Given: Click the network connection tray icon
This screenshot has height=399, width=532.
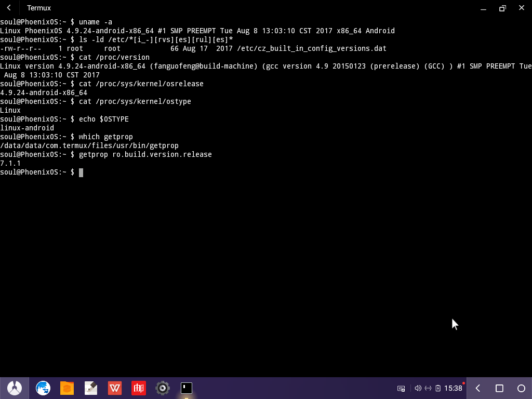Looking at the screenshot, I should coord(428,388).
